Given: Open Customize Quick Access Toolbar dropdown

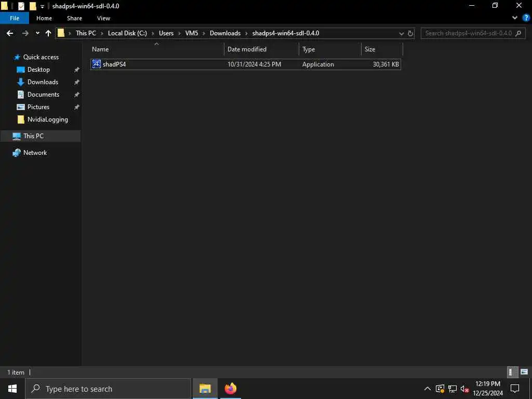Looking at the screenshot, I should click(x=42, y=6).
